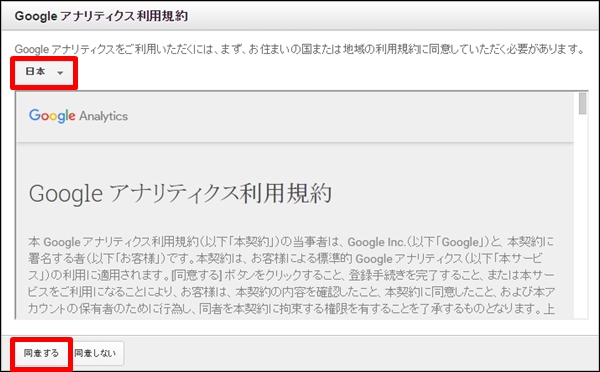
Task: Click the bold Google Inc. text in terms
Action: click(376, 242)
